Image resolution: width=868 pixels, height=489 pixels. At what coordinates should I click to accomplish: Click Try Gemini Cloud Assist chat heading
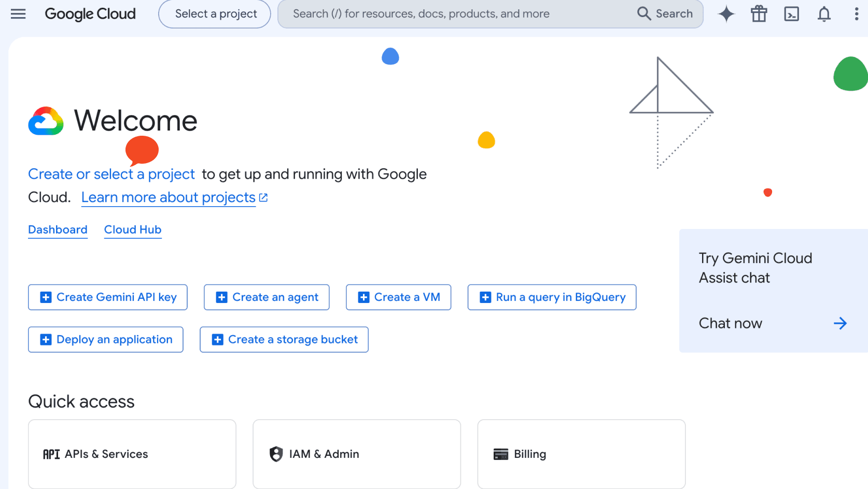pyautogui.click(x=755, y=268)
